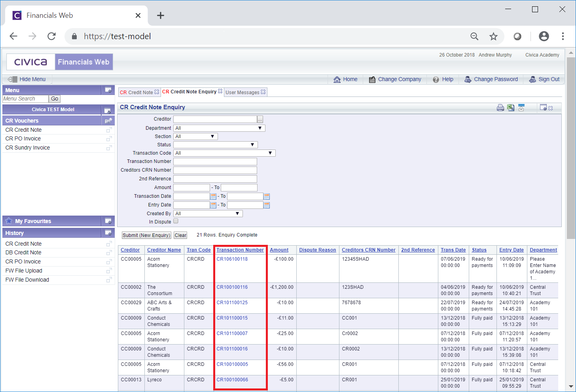Image resolution: width=576 pixels, height=392 pixels.
Task: Bookmark this page with the star icon
Action: click(x=493, y=36)
